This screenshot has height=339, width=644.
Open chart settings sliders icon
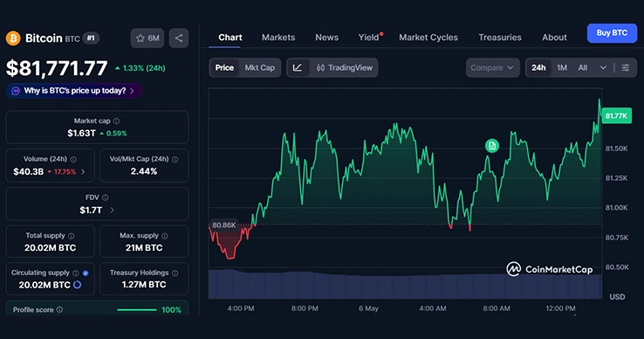point(626,68)
